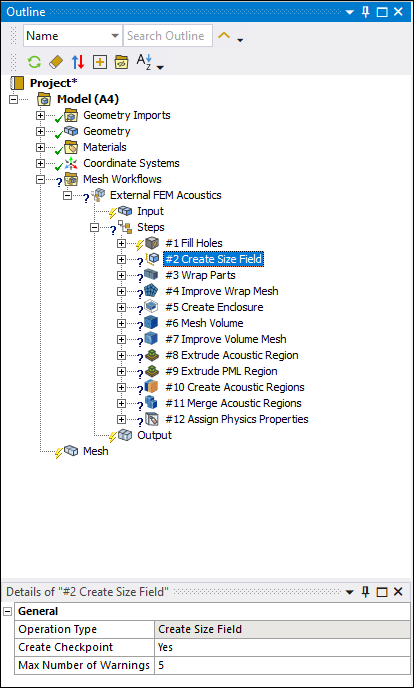
Task: Click the #10 Create Acoustic Regions icon
Action: [x=151, y=387]
